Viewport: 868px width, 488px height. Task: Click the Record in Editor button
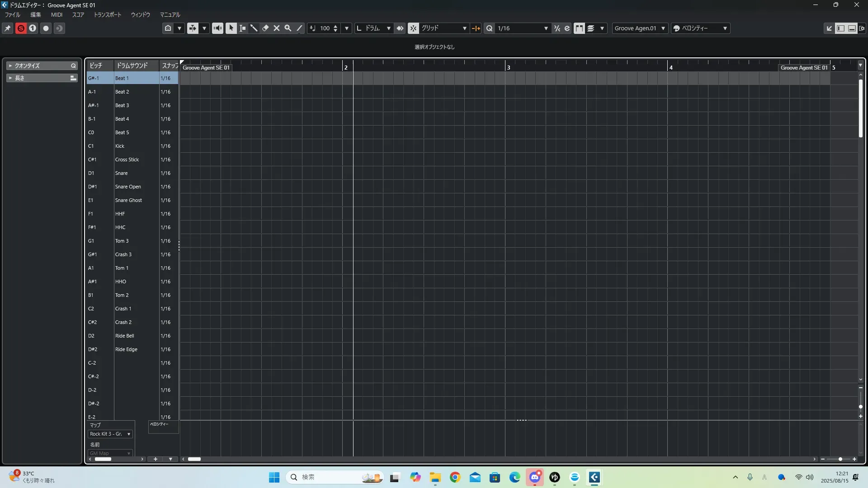coord(46,28)
